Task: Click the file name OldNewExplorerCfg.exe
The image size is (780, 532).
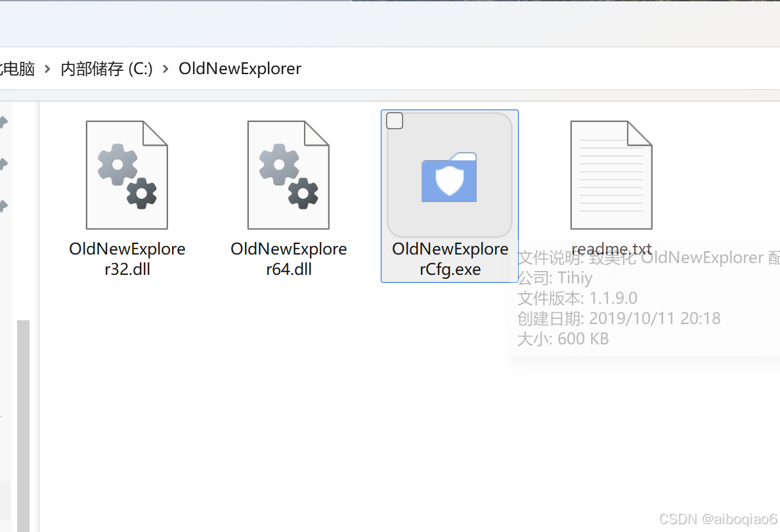Action: click(x=450, y=259)
